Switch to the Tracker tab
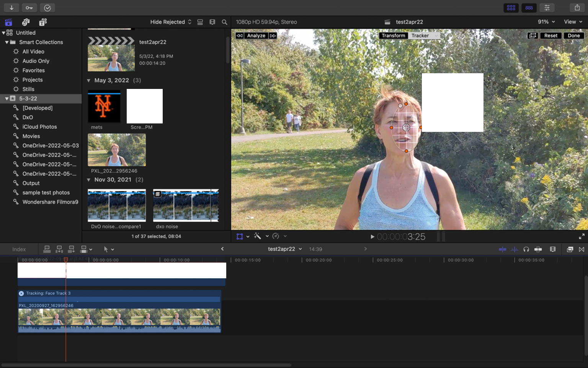Image resolution: width=588 pixels, height=368 pixels. pyautogui.click(x=420, y=36)
